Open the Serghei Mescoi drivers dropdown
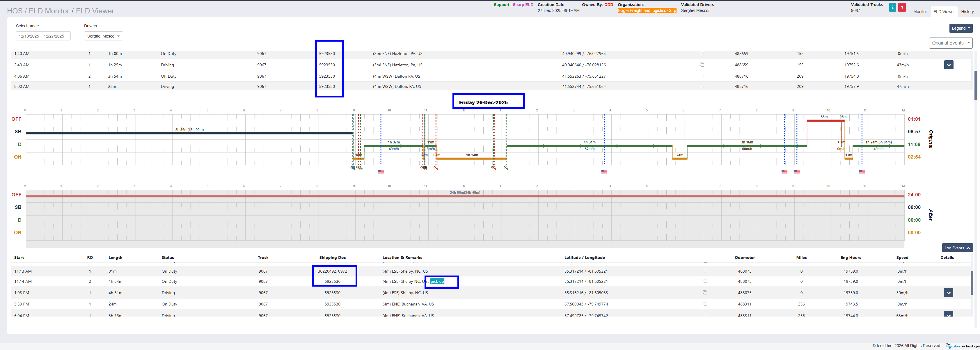The height and width of the screenshot is (350, 980). [x=103, y=36]
